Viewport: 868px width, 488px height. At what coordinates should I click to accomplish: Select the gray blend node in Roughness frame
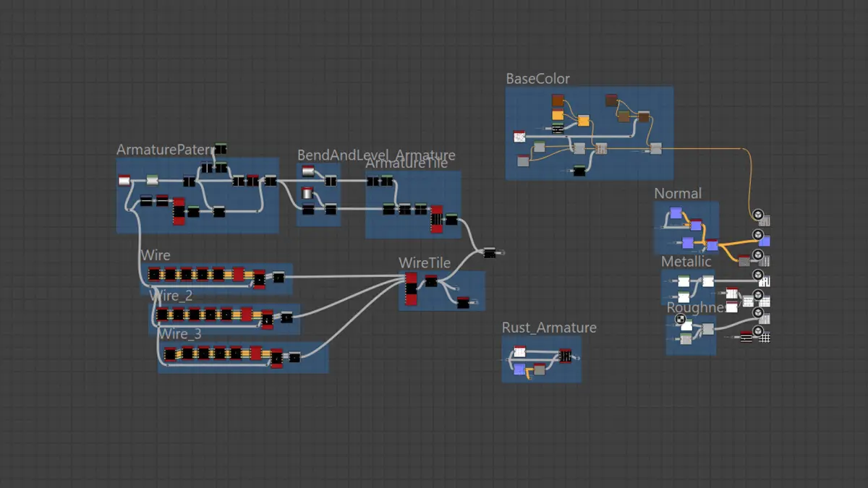(708, 329)
